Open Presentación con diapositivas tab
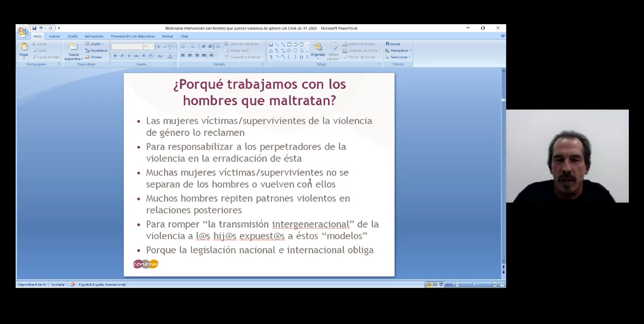The height and width of the screenshot is (324, 644). click(133, 36)
